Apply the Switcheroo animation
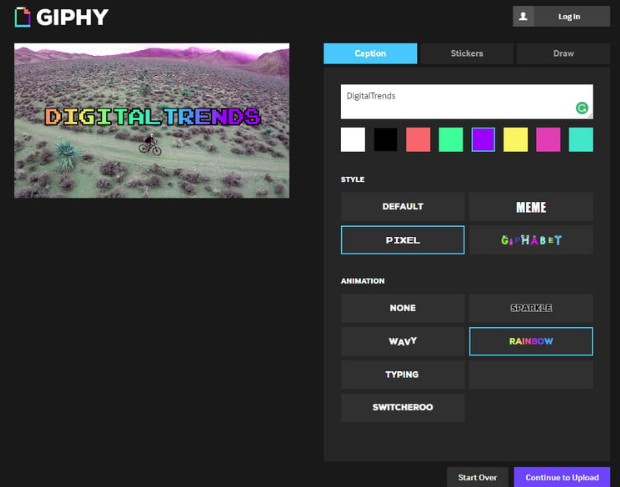Screen dimensions: 620x487 (x=403, y=408)
